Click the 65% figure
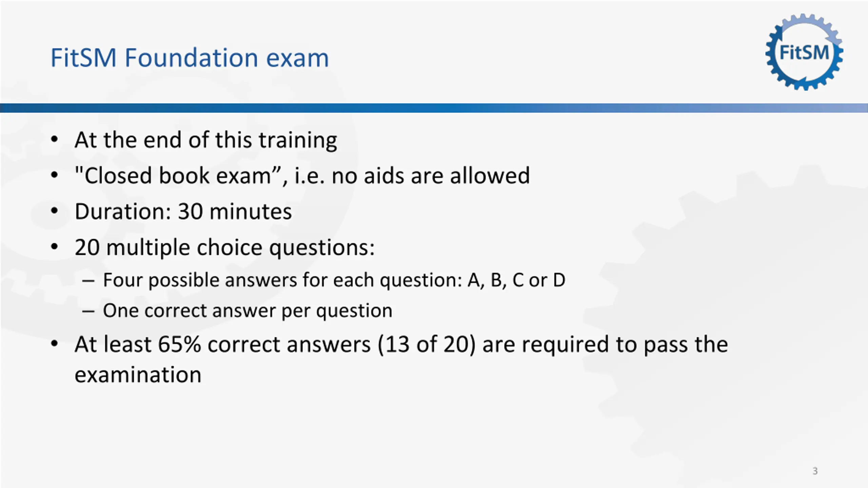The width and height of the screenshot is (868, 488). pyautogui.click(x=179, y=344)
